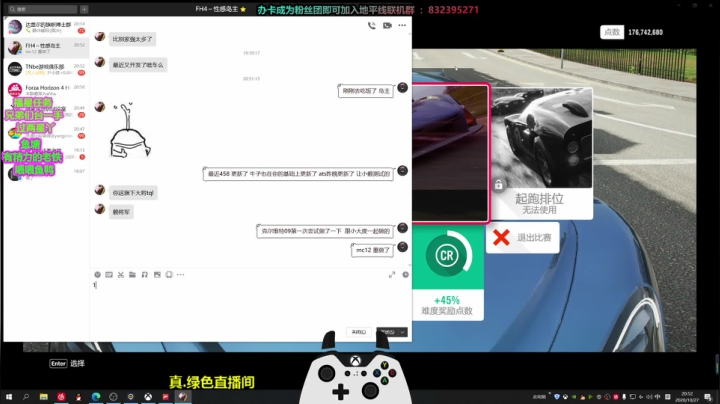This screenshot has height=404, width=720.
Task: Open the chat history clock icon
Action: click(x=405, y=275)
